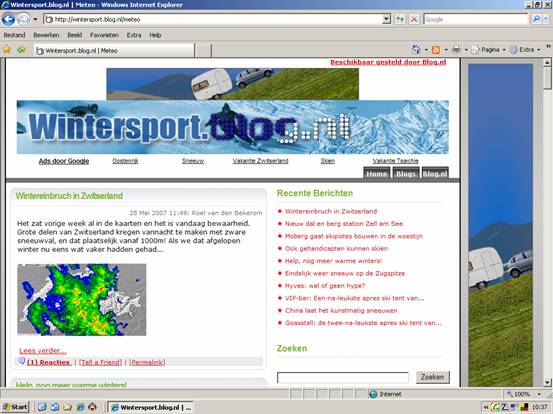Click the weather radar map image
The width and height of the screenshot is (553, 414).
(x=81, y=300)
